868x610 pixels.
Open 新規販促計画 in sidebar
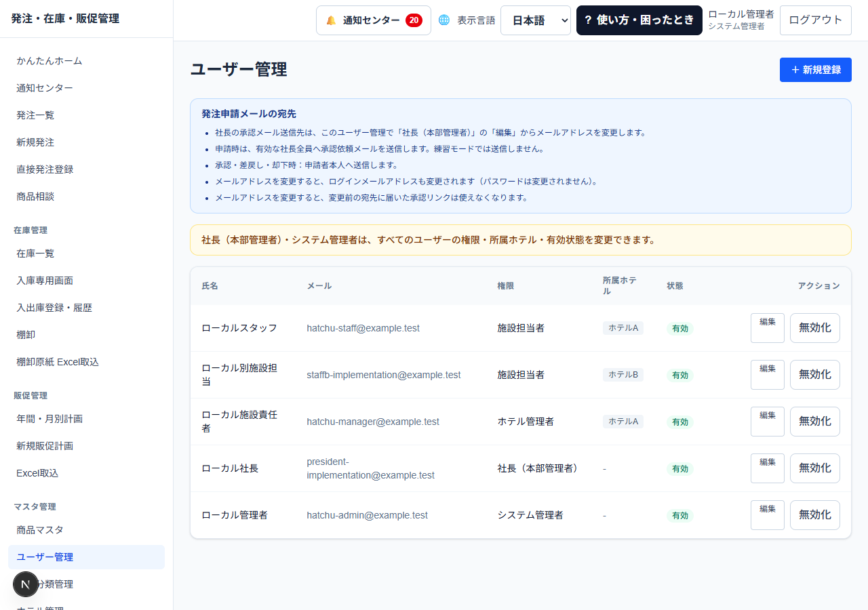point(86,446)
